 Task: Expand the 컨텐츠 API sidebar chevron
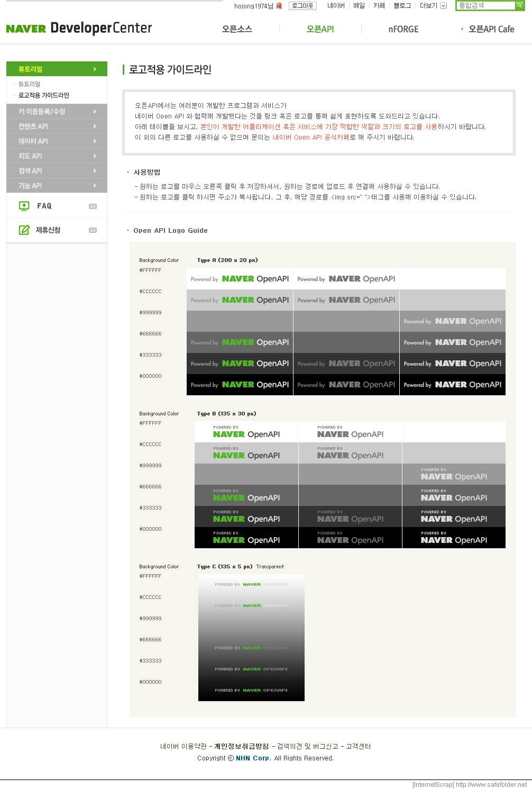click(x=95, y=126)
